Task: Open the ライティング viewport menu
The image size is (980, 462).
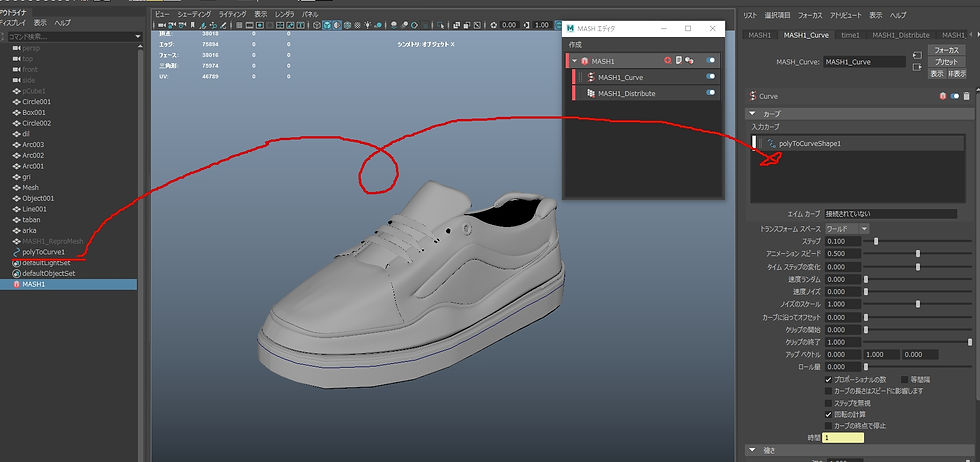Action: coord(232,14)
